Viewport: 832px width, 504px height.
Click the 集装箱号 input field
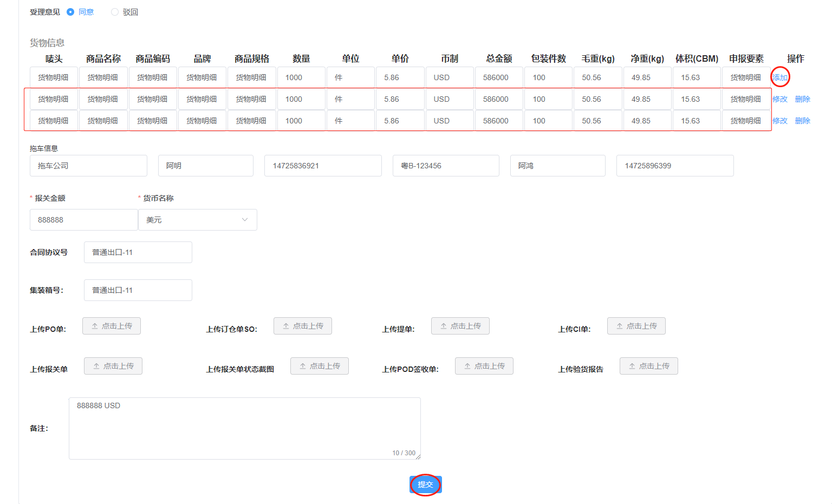click(138, 290)
